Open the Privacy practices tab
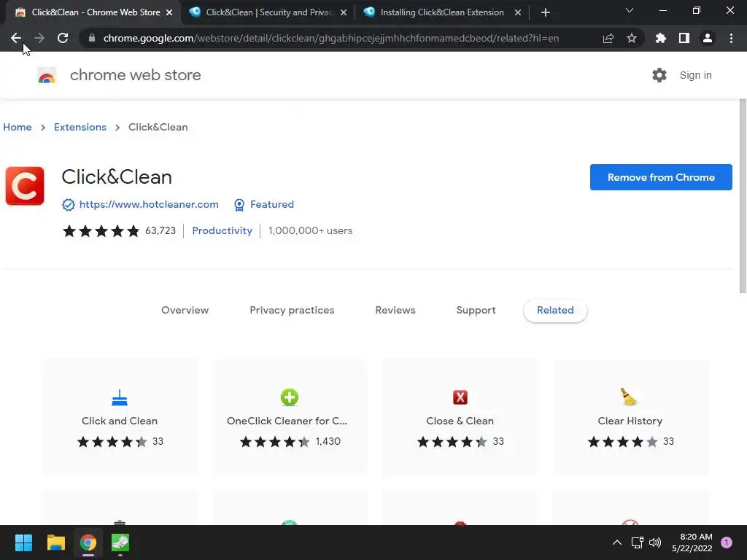Screen dimensions: 747x560 (292, 310)
